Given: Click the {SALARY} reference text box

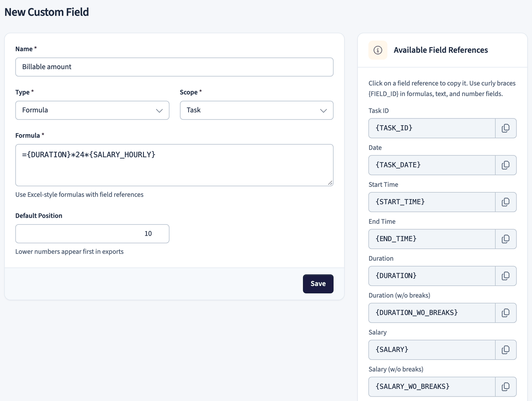Looking at the screenshot, I should (432, 350).
